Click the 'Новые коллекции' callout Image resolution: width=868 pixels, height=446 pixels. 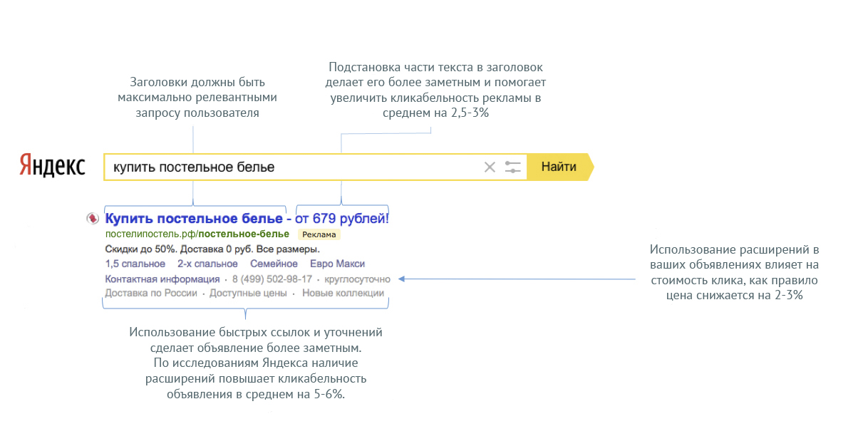coord(343,293)
